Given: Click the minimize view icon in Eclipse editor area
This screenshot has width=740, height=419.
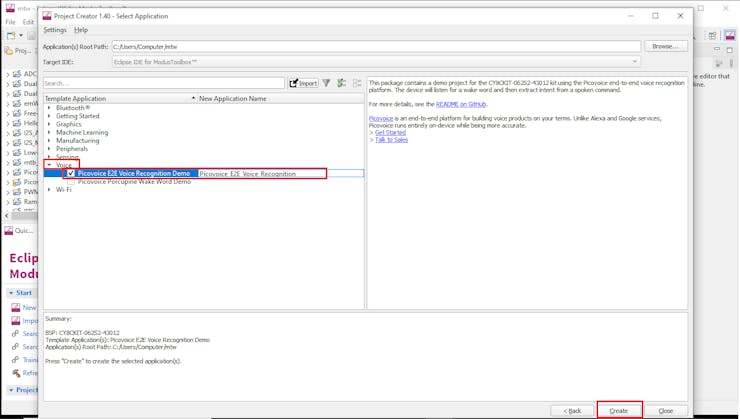Looking at the screenshot, I should coord(717,49).
